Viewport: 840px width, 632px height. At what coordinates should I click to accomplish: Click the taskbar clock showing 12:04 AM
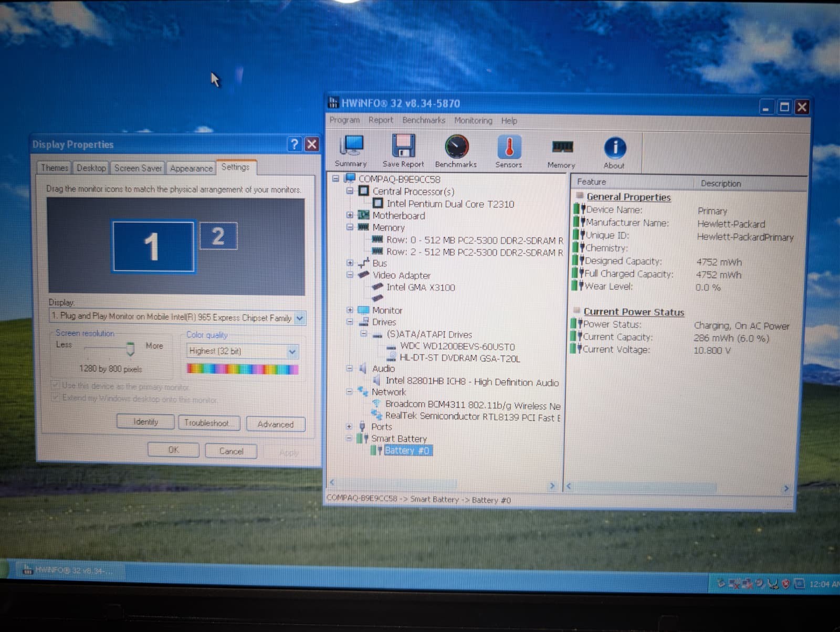coord(824,584)
